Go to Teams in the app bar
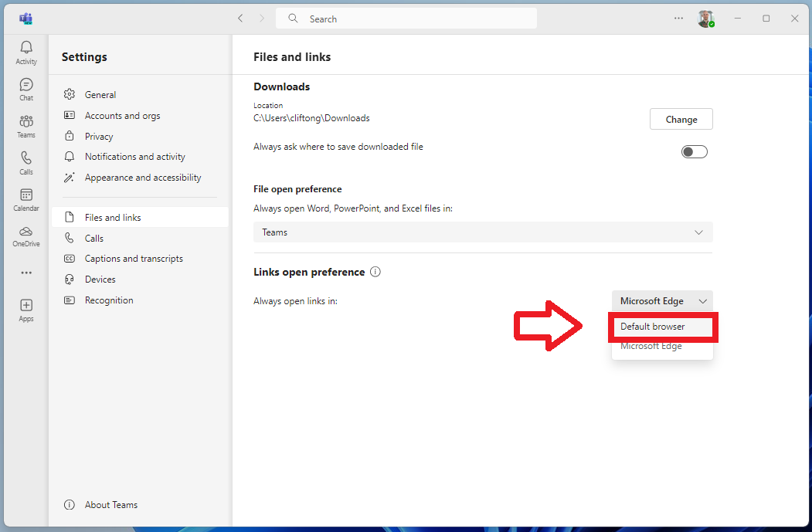Screen dimensions: 812x532 [26, 127]
